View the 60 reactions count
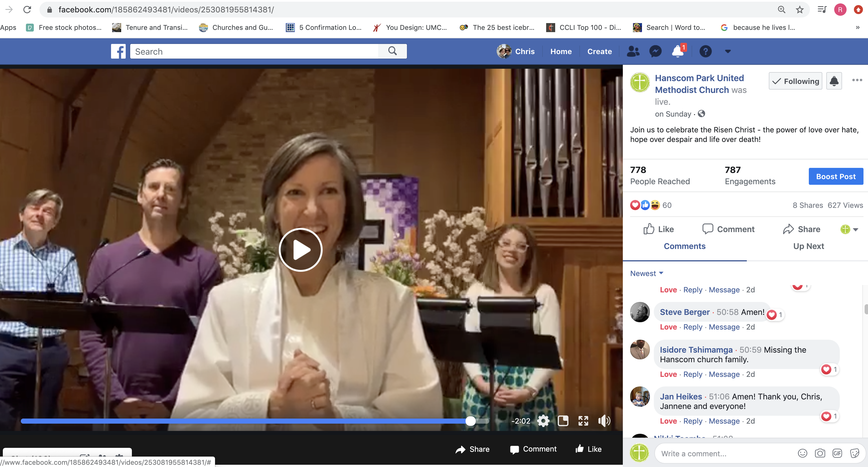Viewport: 868px width, 467px height. [667, 205]
